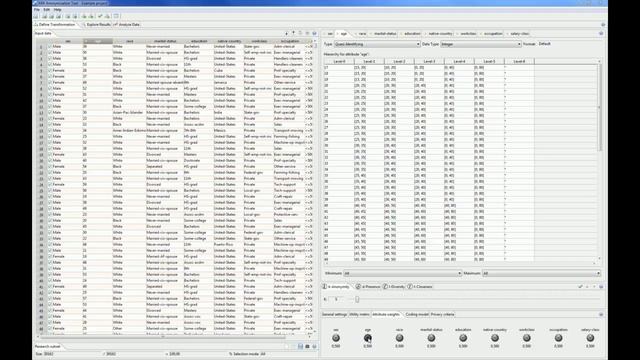
Task: Open the Coding model tab
Action: click(417, 314)
